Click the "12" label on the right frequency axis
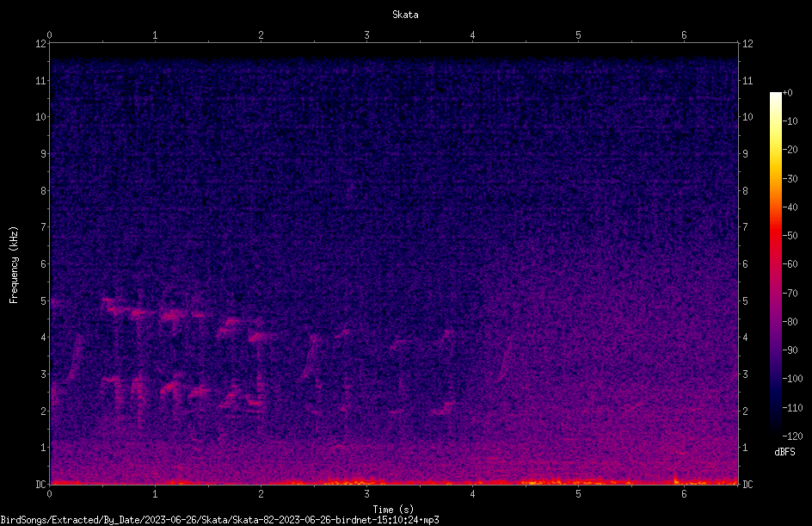The width and height of the screenshot is (812, 526). (747, 44)
